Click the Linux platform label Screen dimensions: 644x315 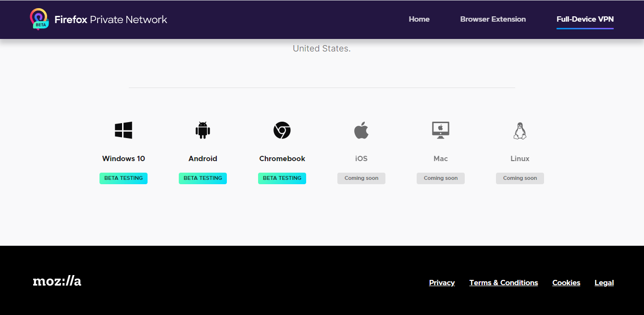tap(520, 159)
